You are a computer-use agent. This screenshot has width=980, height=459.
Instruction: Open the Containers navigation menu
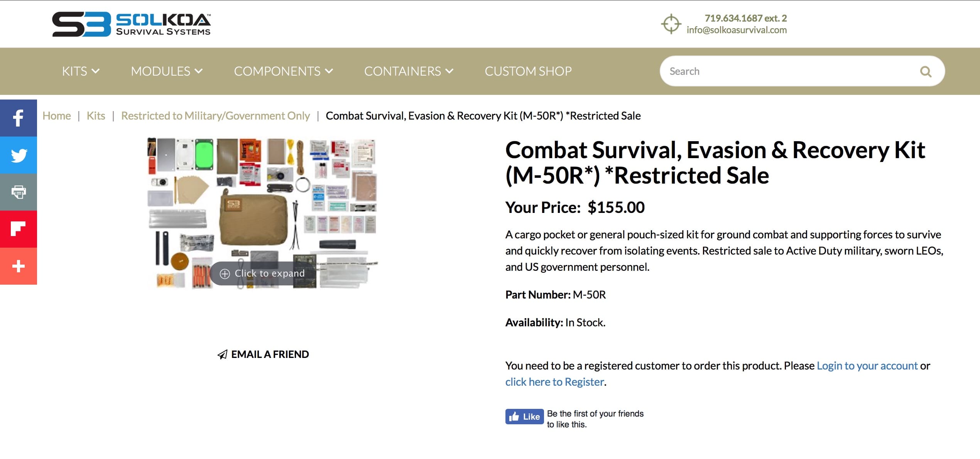pyautogui.click(x=409, y=71)
